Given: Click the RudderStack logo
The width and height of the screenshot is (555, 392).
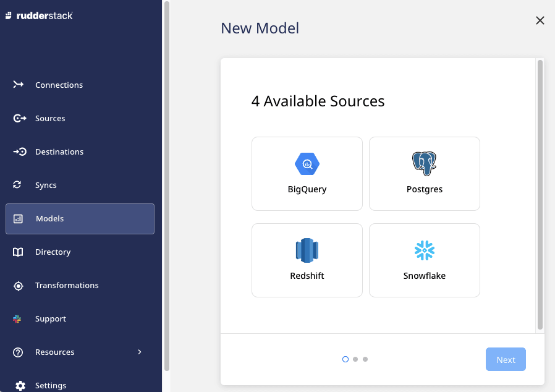Looking at the screenshot, I should pos(39,15).
